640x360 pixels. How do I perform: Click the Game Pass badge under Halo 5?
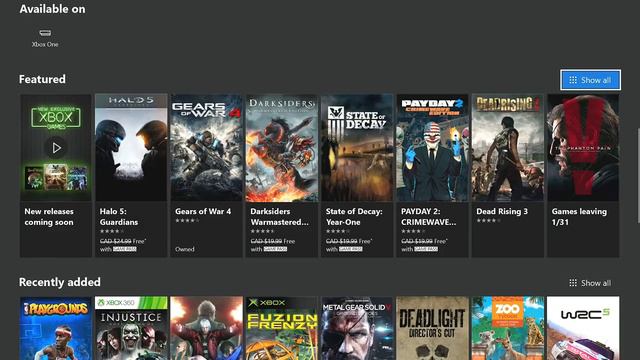coord(124,249)
